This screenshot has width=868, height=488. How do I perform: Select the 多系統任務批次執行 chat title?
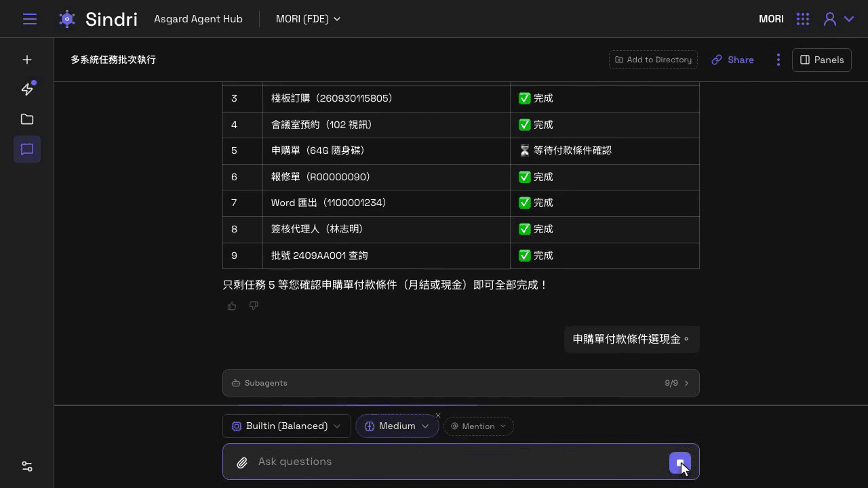point(113,60)
